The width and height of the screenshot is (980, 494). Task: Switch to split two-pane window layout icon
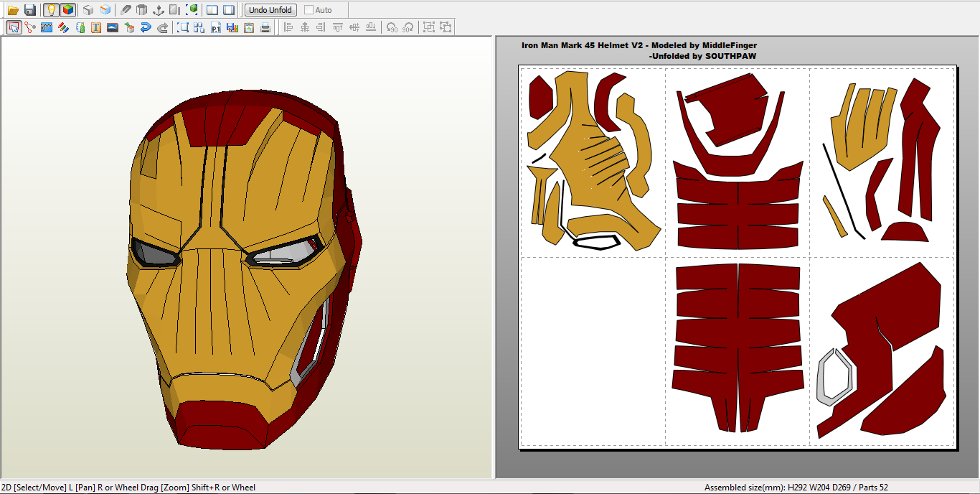(x=212, y=10)
